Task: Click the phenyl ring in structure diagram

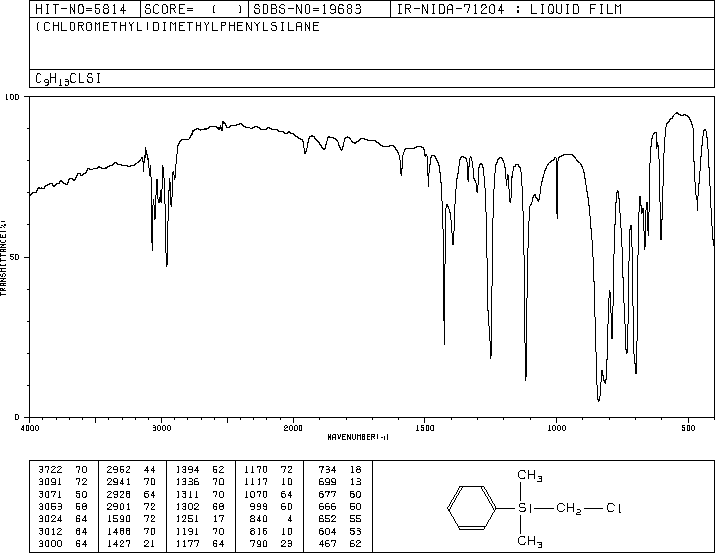Action: click(471, 508)
